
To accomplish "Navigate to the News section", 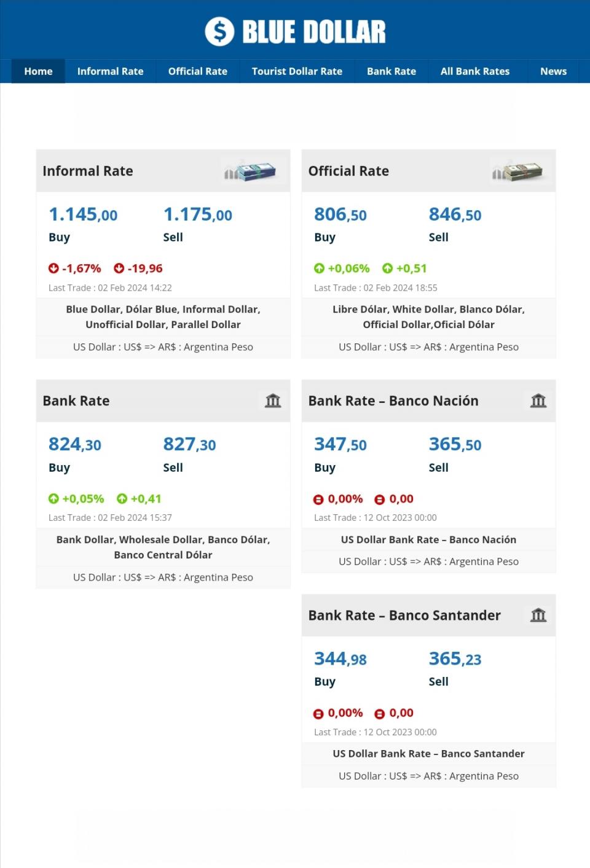I will click(553, 71).
